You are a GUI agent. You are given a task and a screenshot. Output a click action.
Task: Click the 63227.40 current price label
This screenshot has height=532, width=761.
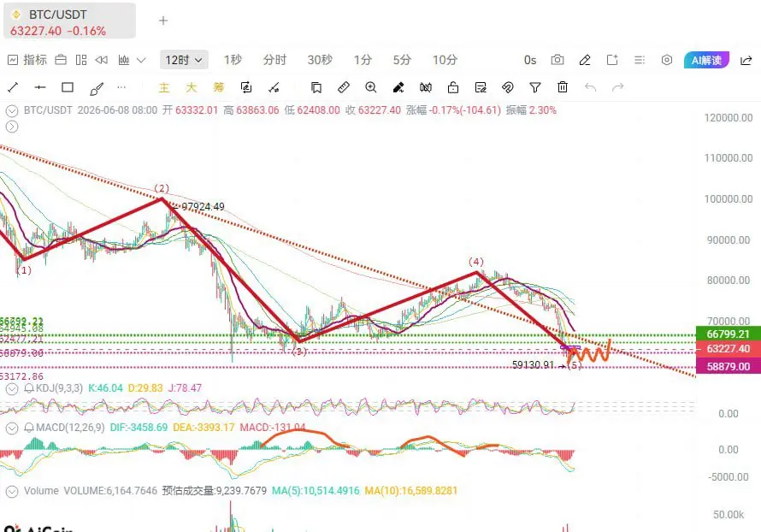(x=728, y=348)
